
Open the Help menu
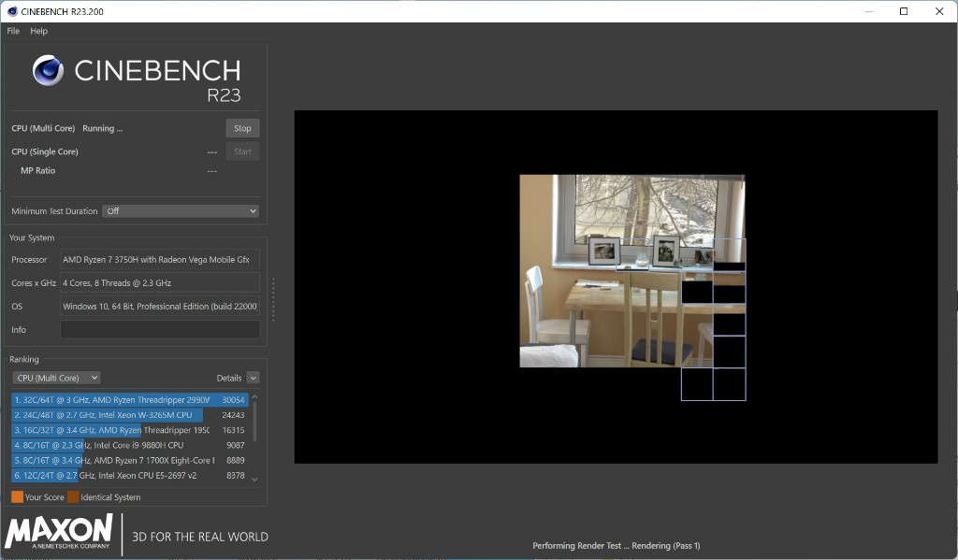38,31
